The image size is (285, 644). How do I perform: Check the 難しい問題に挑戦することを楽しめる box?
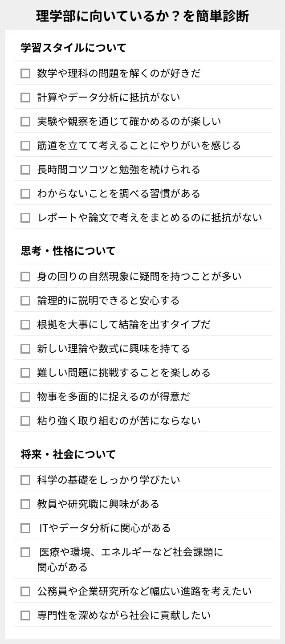25,373
